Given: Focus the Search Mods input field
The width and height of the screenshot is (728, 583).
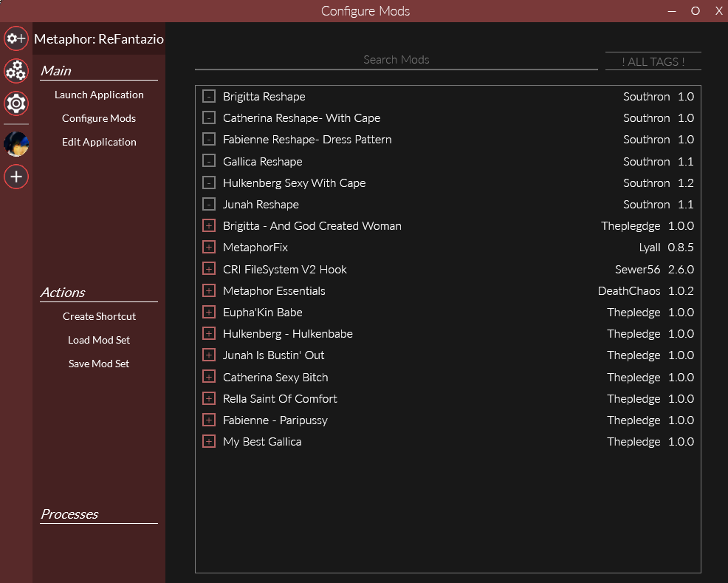Looking at the screenshot, I should pos(396,61).
